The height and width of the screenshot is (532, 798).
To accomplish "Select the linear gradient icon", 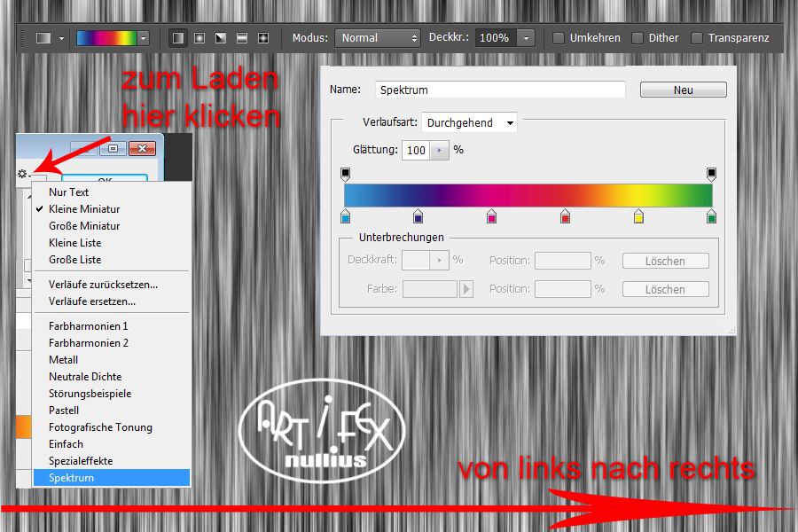I will pos(178,38).
